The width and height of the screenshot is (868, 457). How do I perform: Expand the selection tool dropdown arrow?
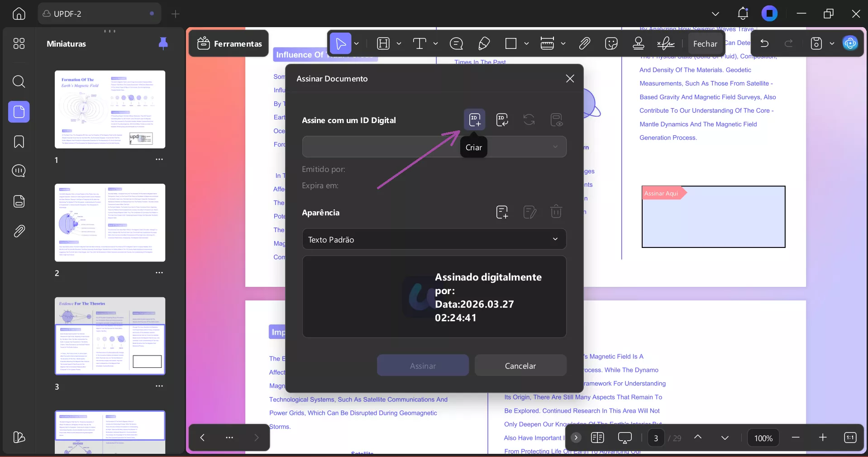pos(357,43)
